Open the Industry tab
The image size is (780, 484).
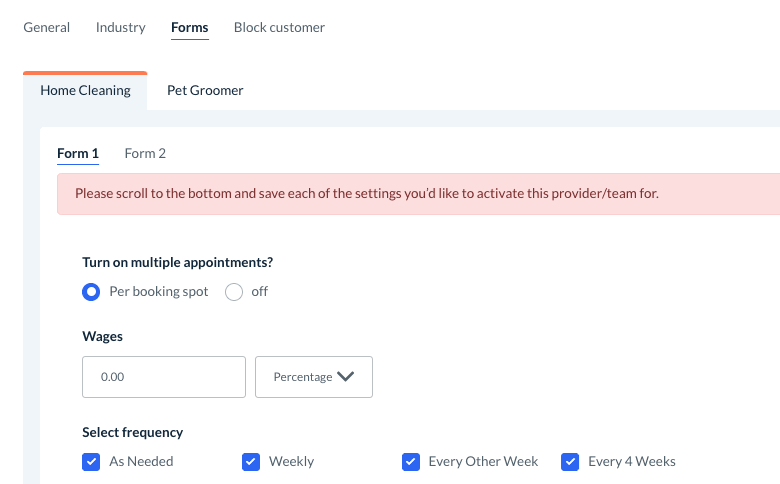click(121, 28)
